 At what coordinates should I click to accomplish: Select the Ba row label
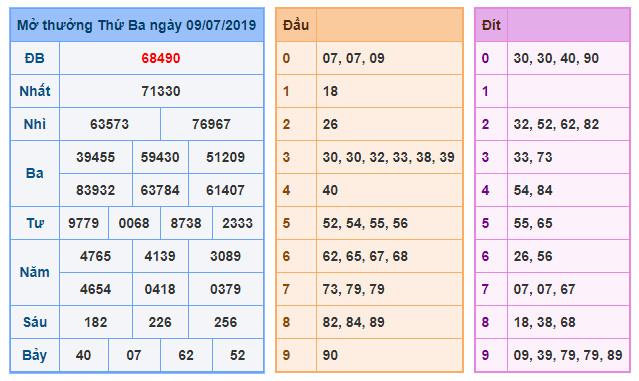click(x=35, y=174)
